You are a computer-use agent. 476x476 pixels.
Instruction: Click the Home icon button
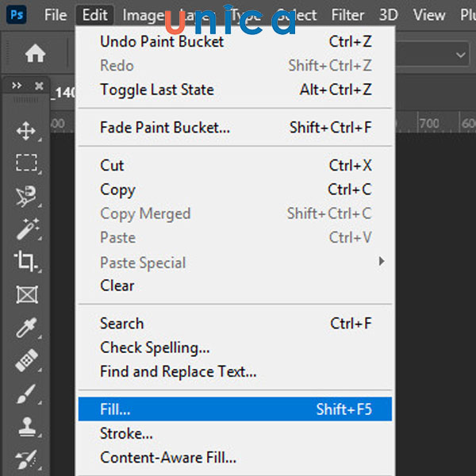[35, 54]
